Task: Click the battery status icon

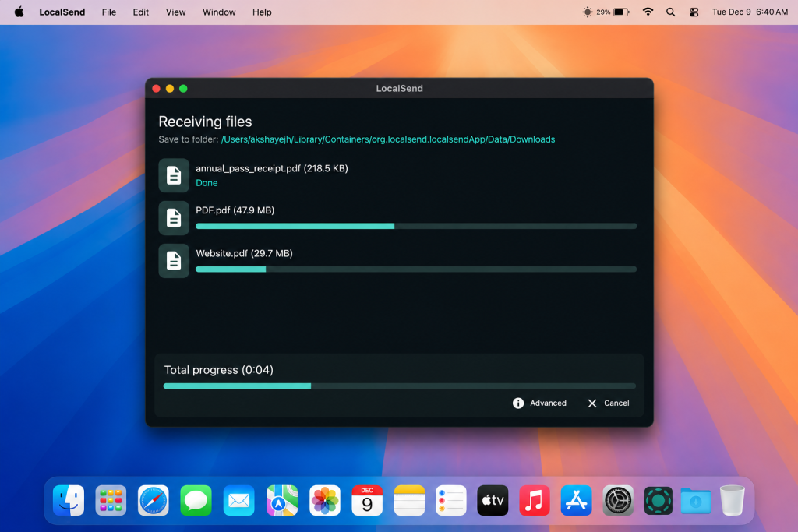Action: (621, 12)
